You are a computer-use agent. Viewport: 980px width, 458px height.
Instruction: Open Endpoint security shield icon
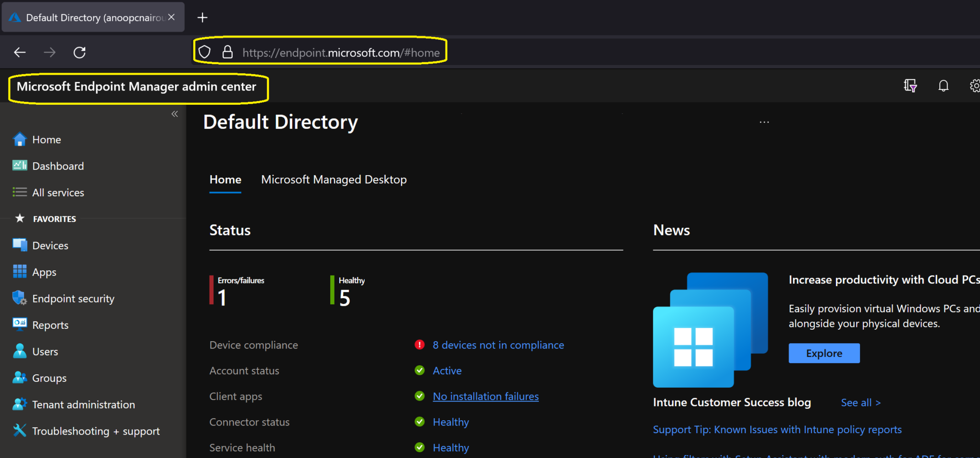click(x=20, y=298)
